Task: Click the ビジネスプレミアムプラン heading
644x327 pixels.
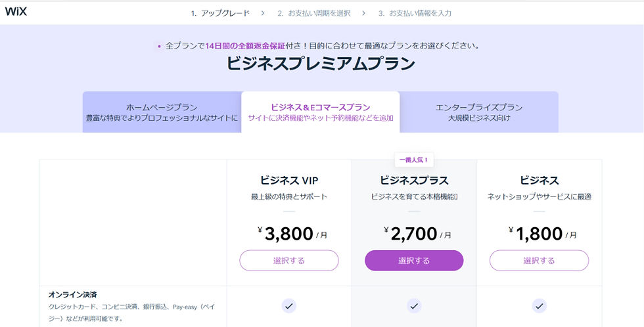Action: (x=321, y=64)
